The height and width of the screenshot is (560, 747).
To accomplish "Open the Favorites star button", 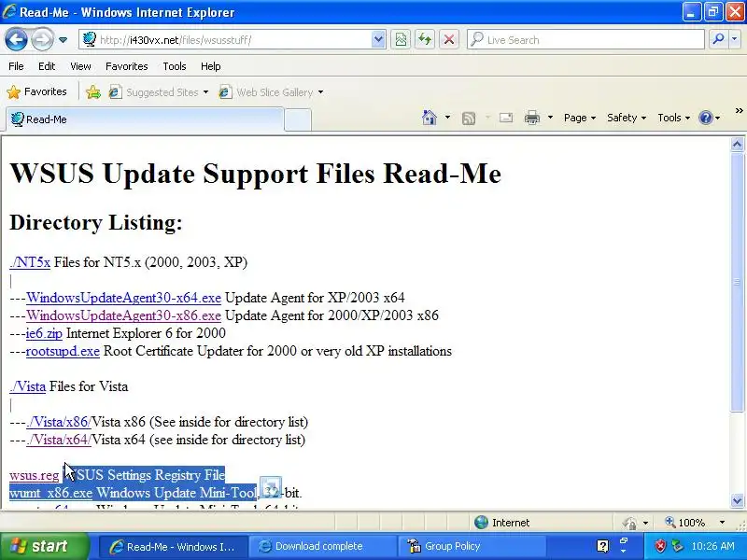I will pyautogui.click(x=37, y=91).
